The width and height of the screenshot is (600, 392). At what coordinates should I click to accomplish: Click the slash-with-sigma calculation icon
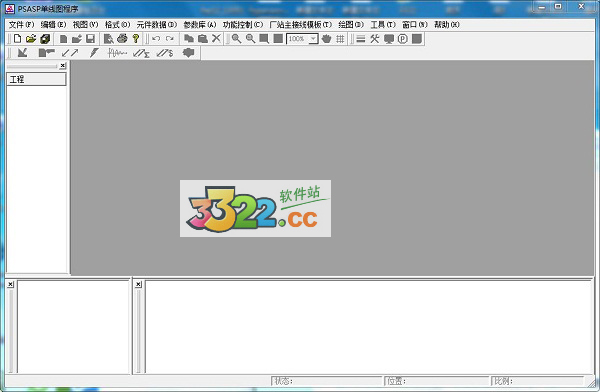[141, 53]
